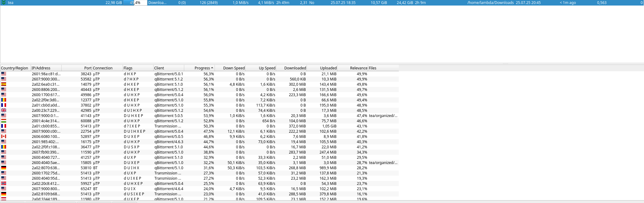Click the down speed cell 50,3 KiB/s
The image size is (644, 203).
click(236, 168)
